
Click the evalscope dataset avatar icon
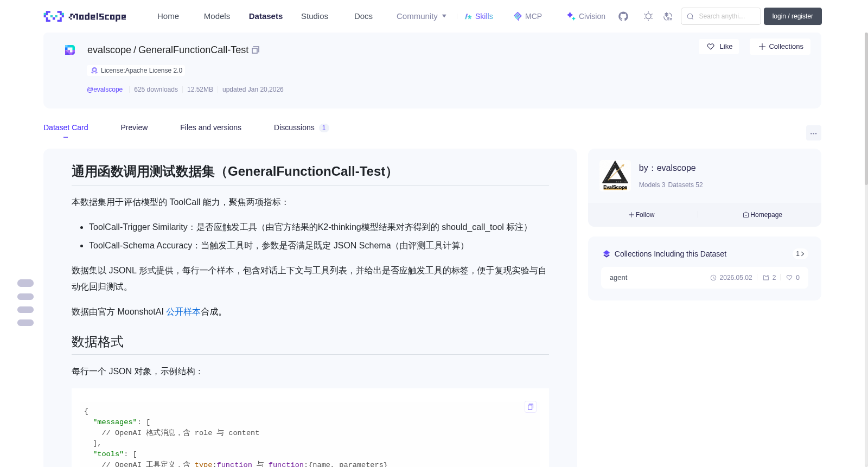coord(70,50)
